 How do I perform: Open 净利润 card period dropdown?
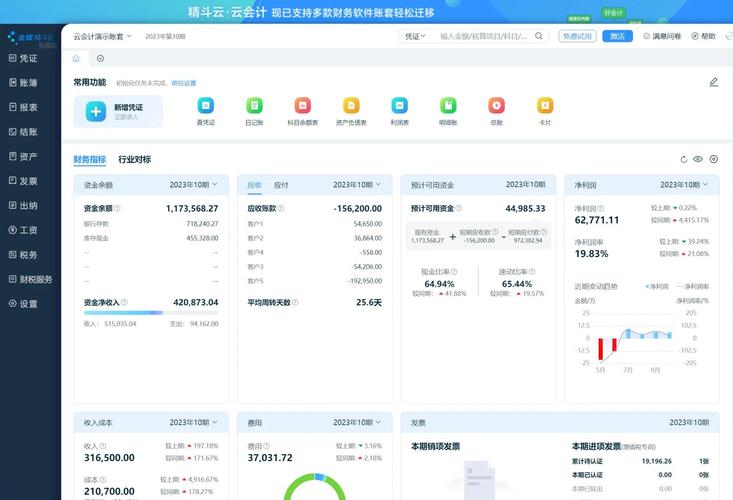coord(684,185)
